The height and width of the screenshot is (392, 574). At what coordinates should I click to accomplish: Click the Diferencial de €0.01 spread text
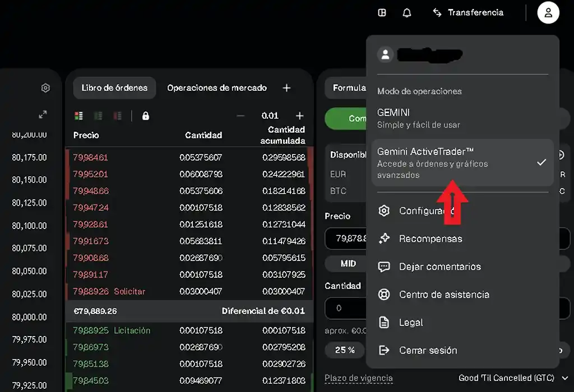point(263,311)
